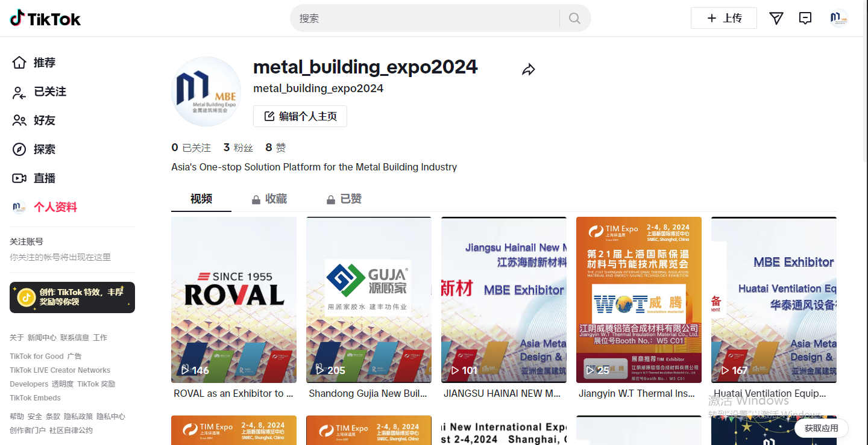Click 'Jiangyin W.T Thermal Ins...' caption

[637, 393]
